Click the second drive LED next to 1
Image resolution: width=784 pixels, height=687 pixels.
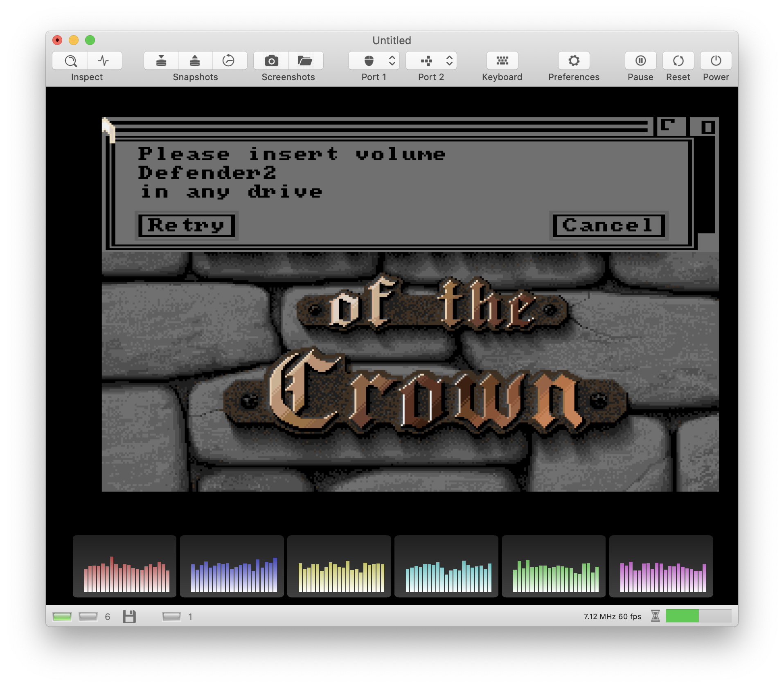[x=171, y=616]
